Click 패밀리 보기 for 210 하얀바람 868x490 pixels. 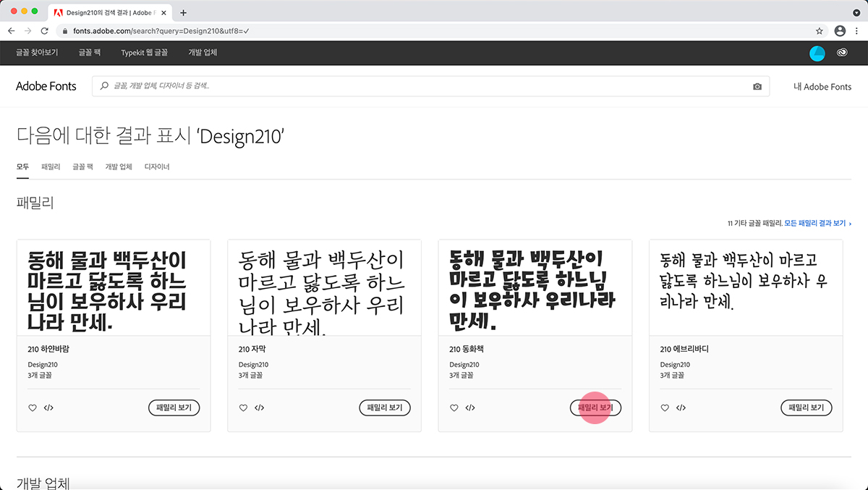click(x=174, y=407)
